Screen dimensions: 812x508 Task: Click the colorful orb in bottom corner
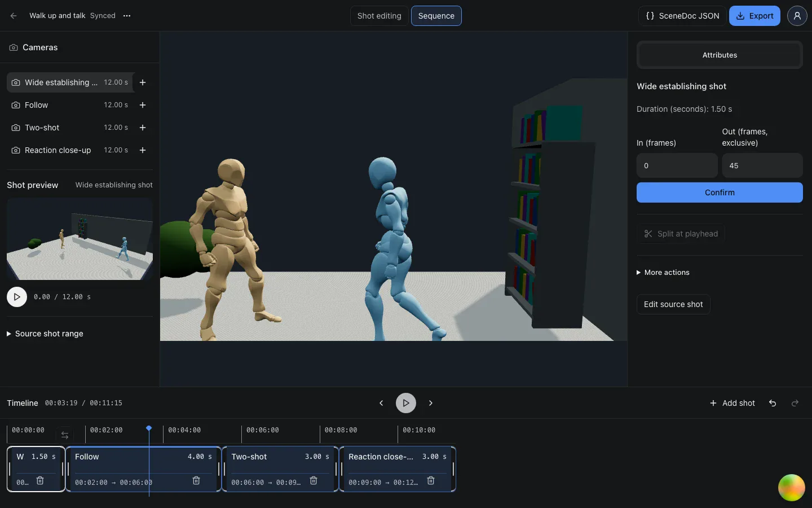pos(792,488)
